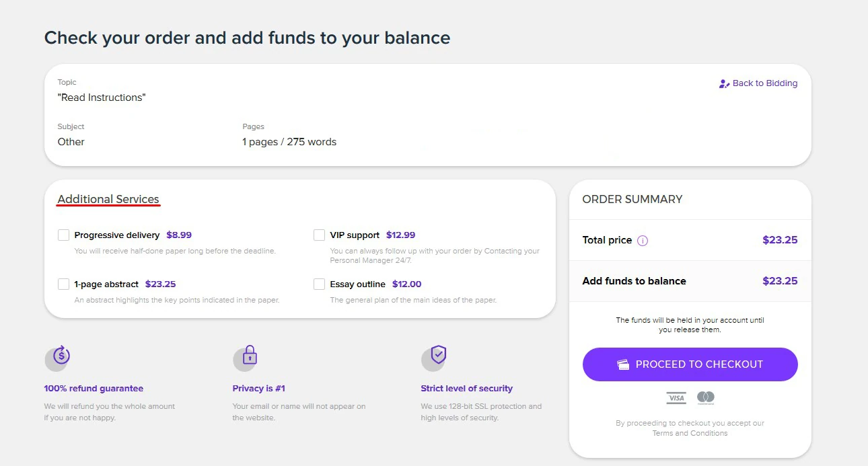868x466 pixels.
Task: Click the info icon beside Total price
Action: (643, 241)
